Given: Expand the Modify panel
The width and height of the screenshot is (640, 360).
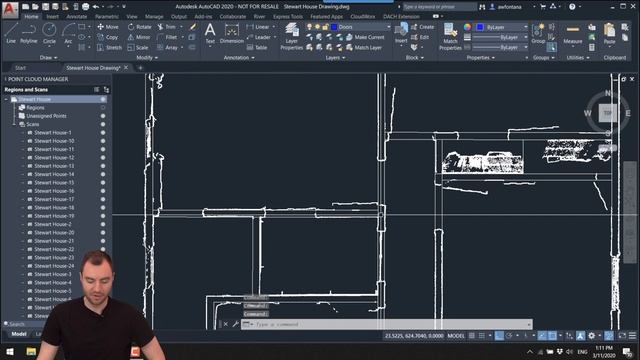Looking at the screenshot, I should pos(147,58).
